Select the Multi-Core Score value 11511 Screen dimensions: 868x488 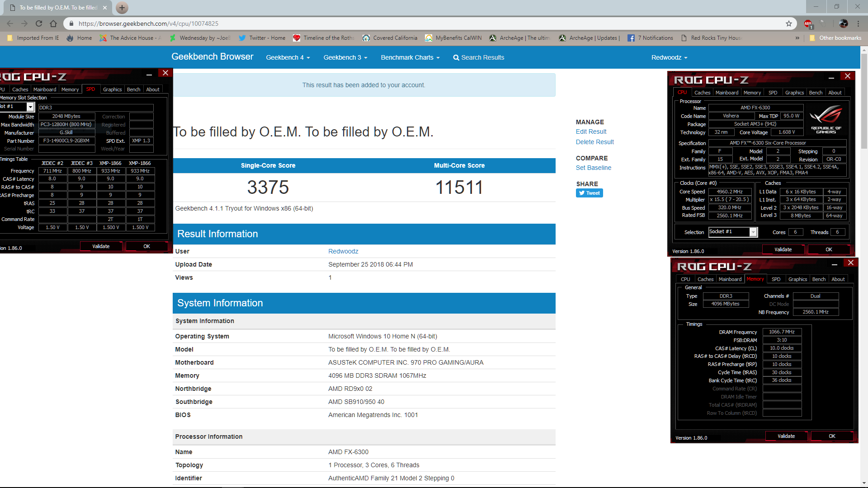click(x=459, y=187)
